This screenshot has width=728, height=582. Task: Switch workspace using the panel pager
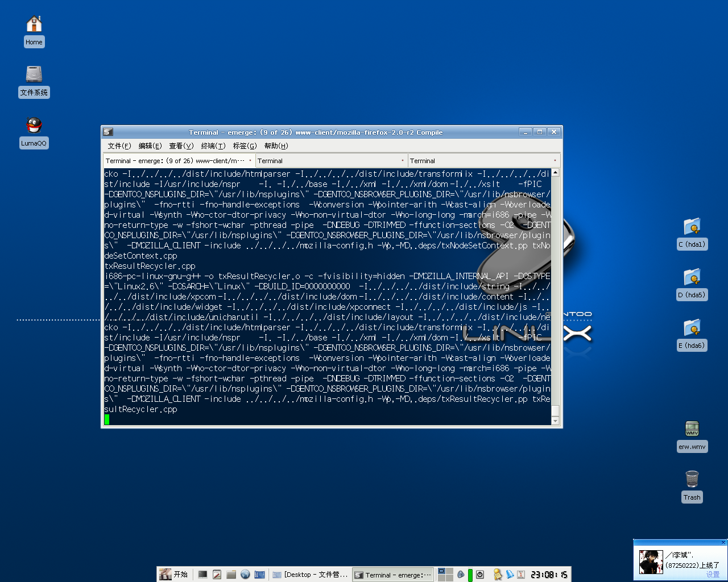click(x=445, y=575)
